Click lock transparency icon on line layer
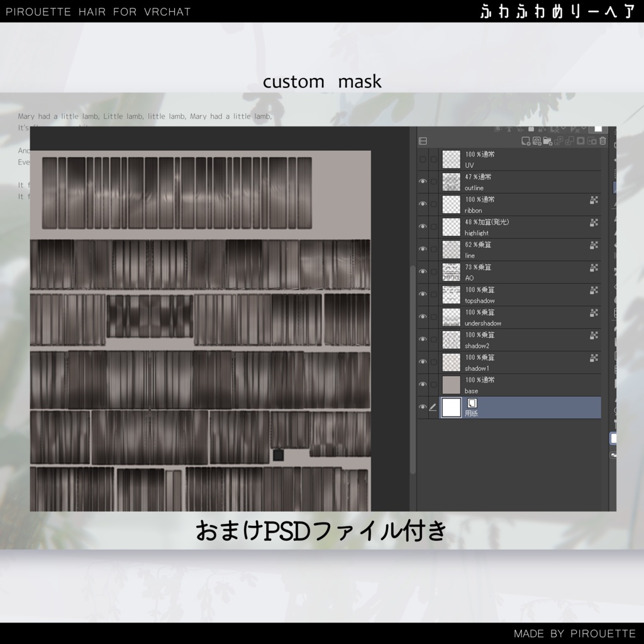Viewport: 644px width, 644px height. tap(594, 245)
